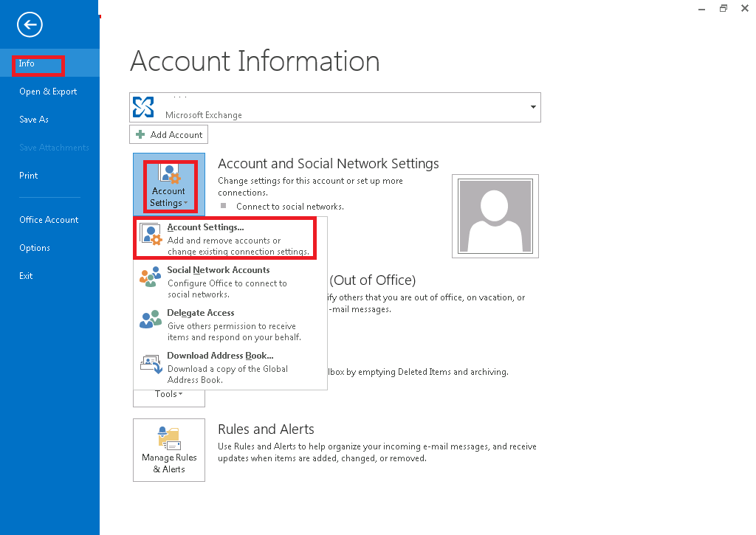Expand the Tools dropdown
This screenshot has width=756, height=535.
tap(168, 393)
